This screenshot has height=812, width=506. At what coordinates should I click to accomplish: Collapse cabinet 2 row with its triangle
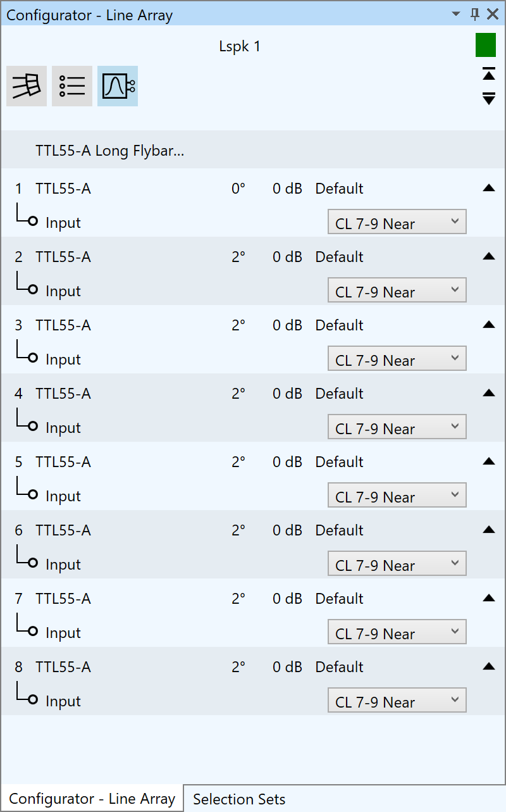pos(488,256)
